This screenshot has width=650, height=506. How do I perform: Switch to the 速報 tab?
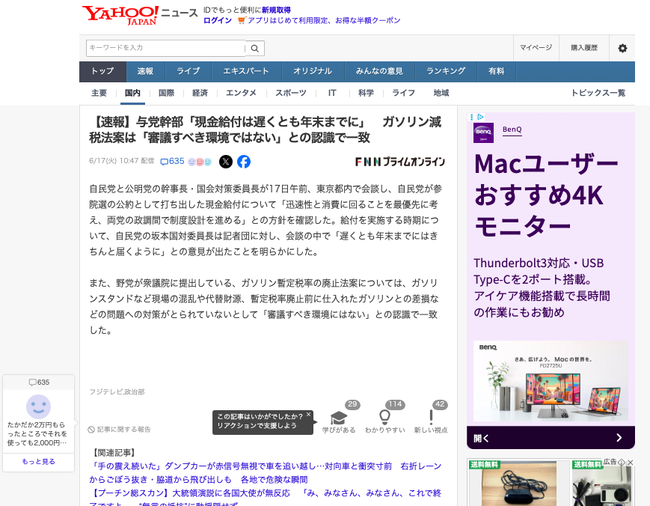145,71
